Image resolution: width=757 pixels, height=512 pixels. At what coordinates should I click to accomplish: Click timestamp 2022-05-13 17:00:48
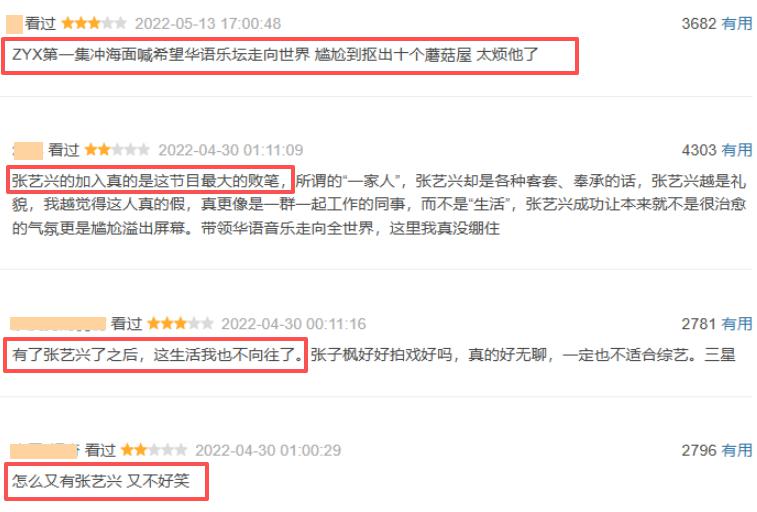(208, 24)
